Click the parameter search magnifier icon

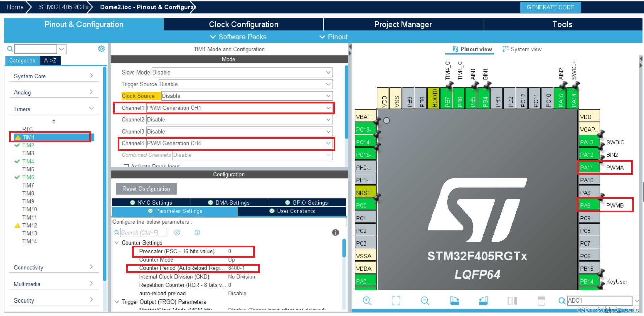tap(117, 232)
